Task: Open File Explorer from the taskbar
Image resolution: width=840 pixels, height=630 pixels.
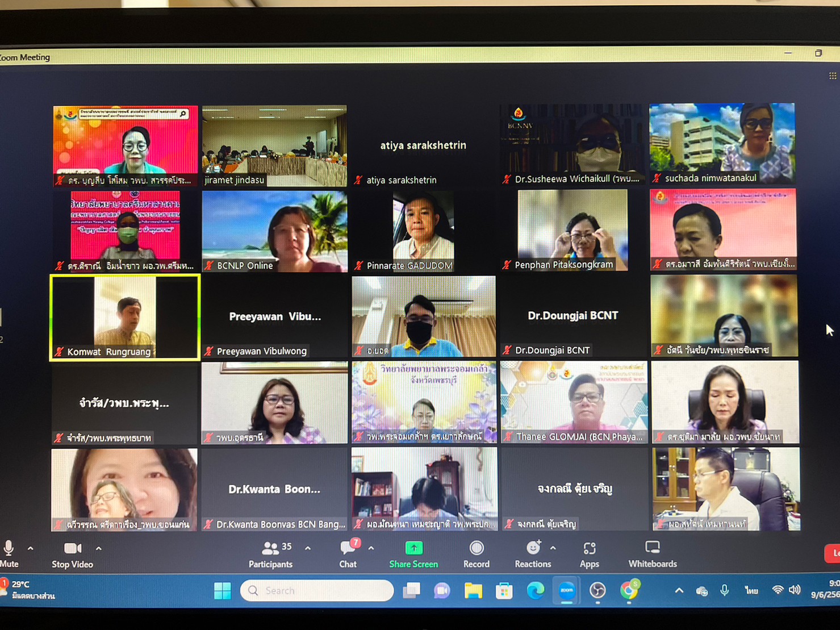Action: coord(473,591)
